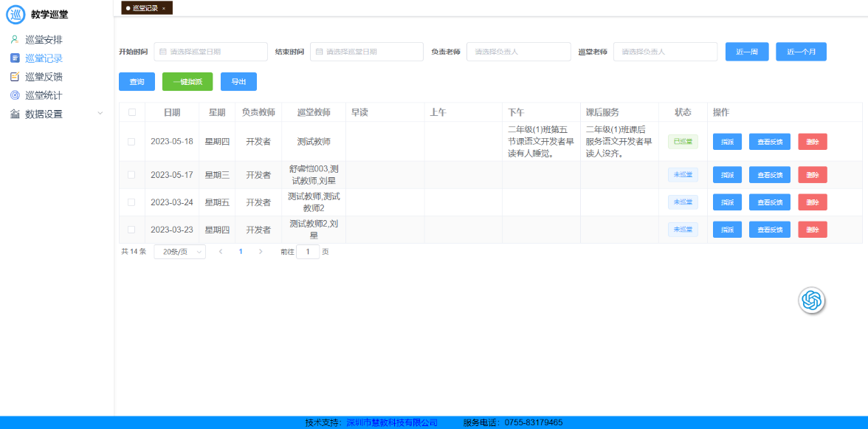Close the 巡堂记录 tab with its x
868x429 pixels.
[x=164, y=8]
